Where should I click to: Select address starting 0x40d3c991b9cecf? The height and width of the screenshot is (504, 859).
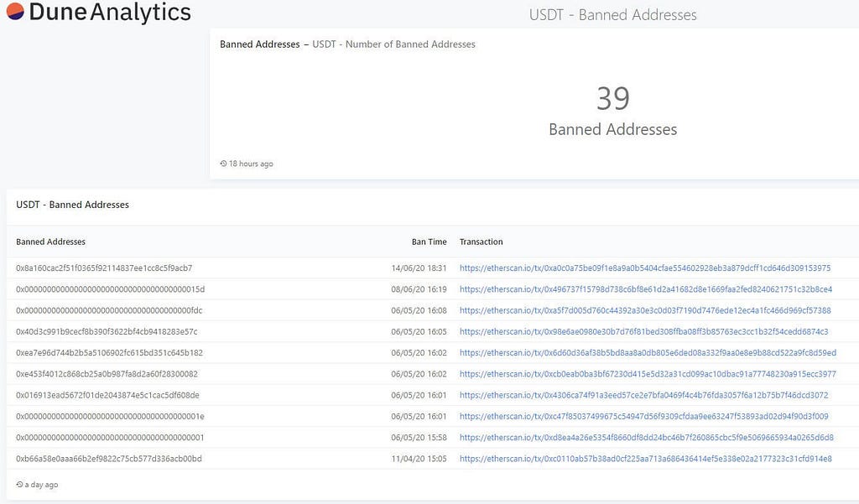tap(107, 331)
